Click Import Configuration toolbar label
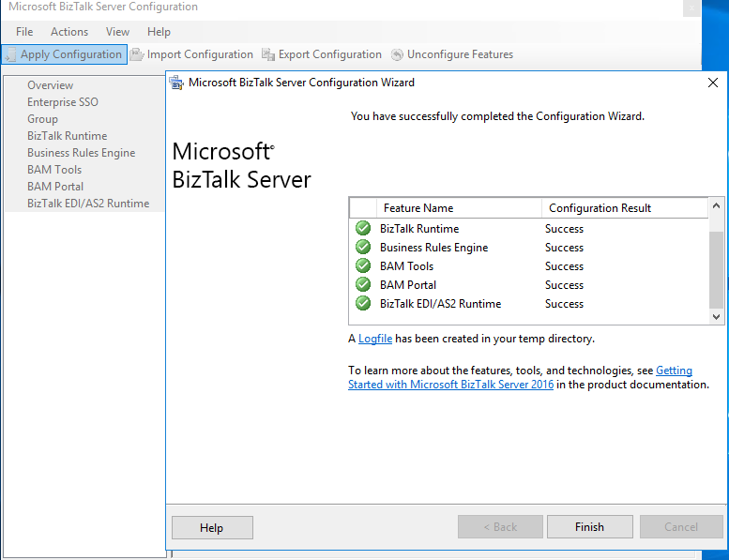The image size is (729, 560). pyautogui.click(x=200, y=54)
